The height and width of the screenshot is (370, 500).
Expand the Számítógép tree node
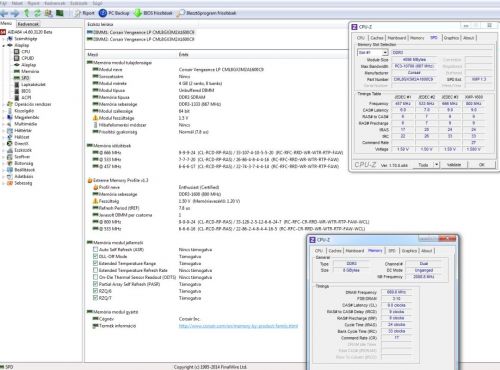pos(4,39)
